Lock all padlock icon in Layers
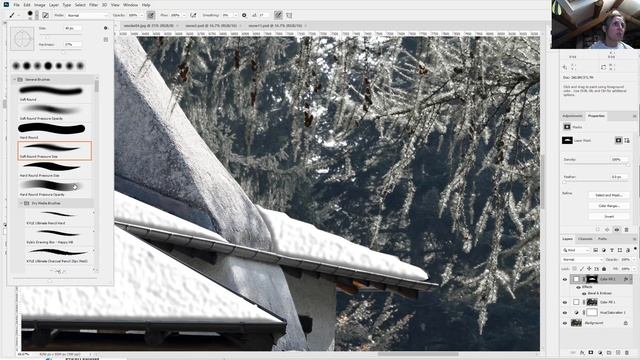 pos(604,269)
